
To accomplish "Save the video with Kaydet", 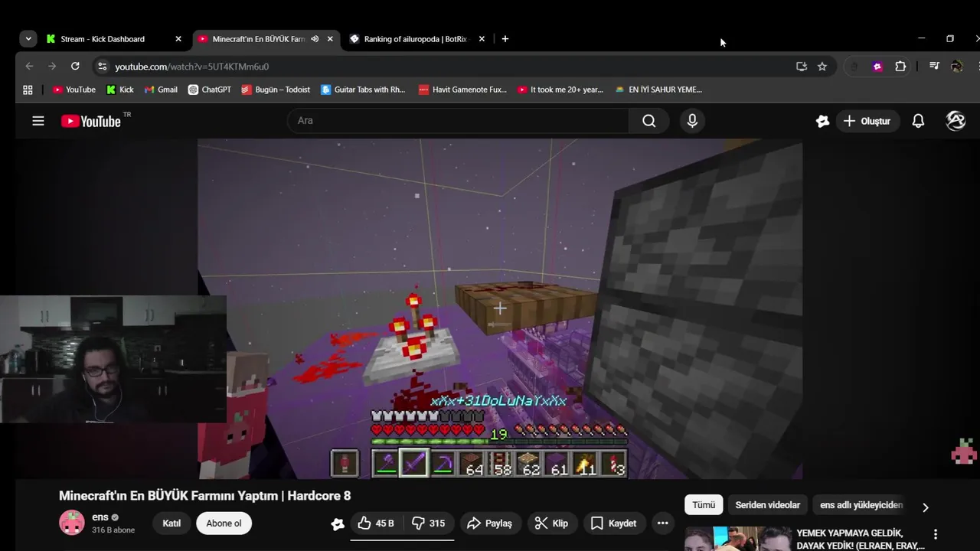I will [613, 523].
